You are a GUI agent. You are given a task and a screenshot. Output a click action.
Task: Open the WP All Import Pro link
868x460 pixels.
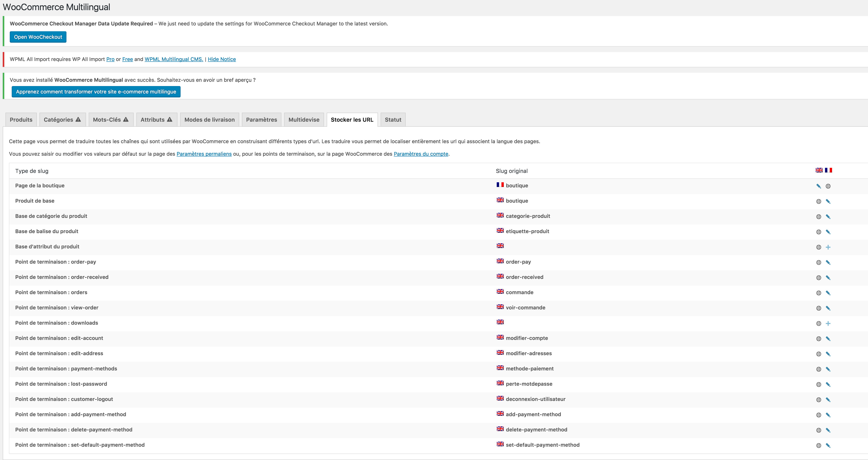point(111,59)
